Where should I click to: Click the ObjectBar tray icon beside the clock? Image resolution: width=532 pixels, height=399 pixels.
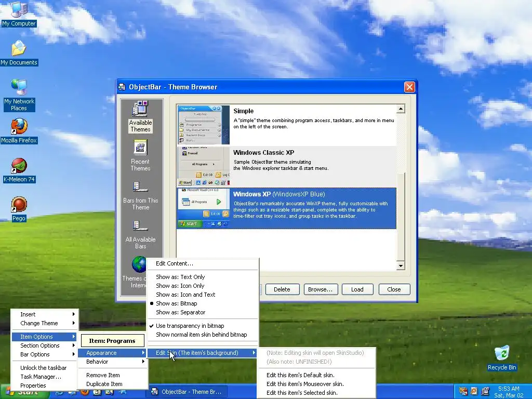pos(485,391)
